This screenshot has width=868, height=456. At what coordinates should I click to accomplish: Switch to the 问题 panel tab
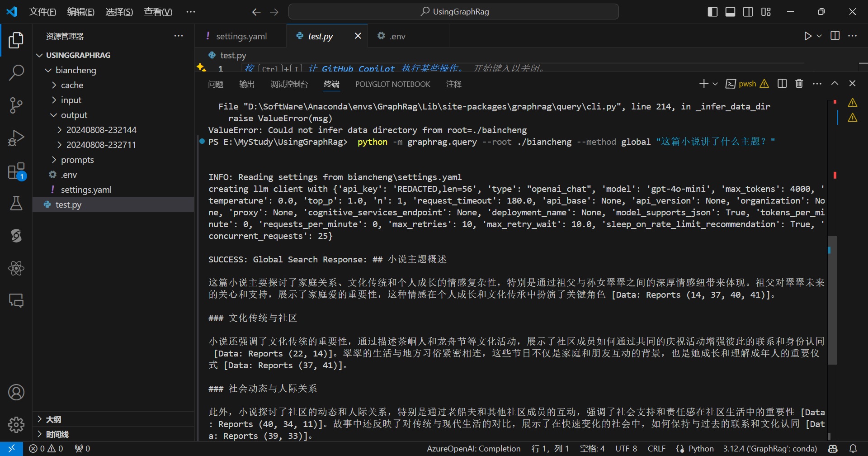tap(216, 84)
